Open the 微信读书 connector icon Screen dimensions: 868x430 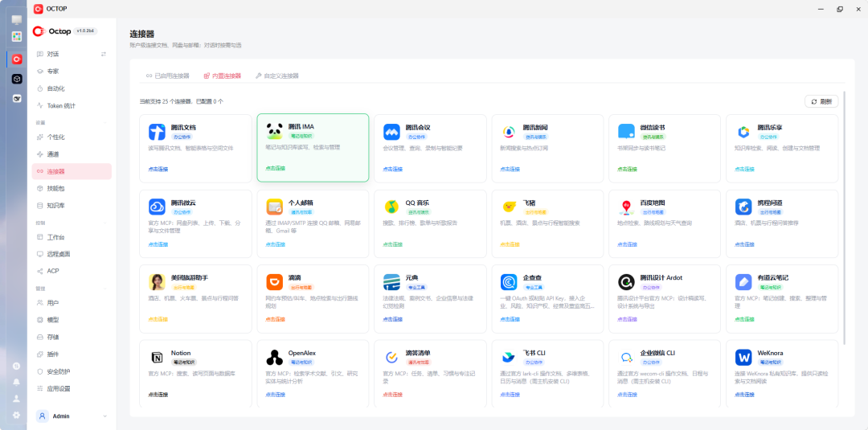[x=627, y=132]
